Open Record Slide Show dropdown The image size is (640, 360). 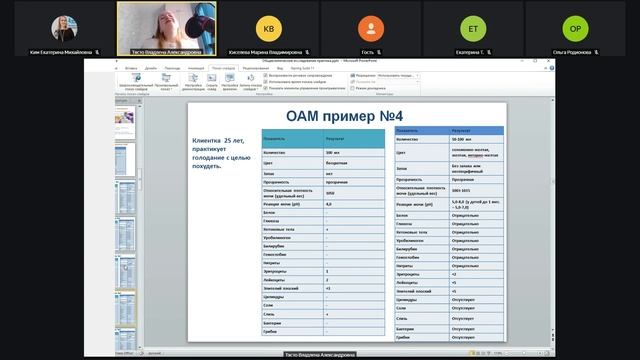(x=251, y=82)
